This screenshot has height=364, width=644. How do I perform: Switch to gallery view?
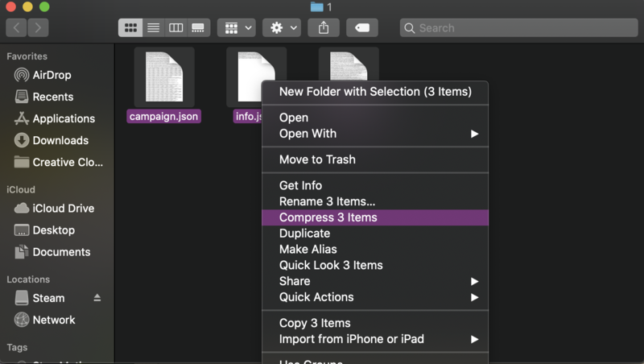(x=198, y=28)
